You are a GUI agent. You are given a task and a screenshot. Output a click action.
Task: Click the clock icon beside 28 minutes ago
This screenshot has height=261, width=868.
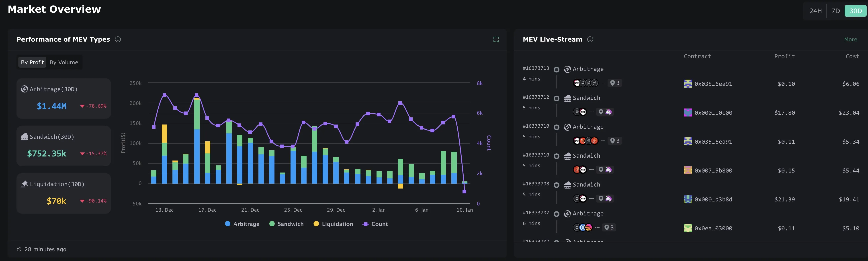coord(19,249)
